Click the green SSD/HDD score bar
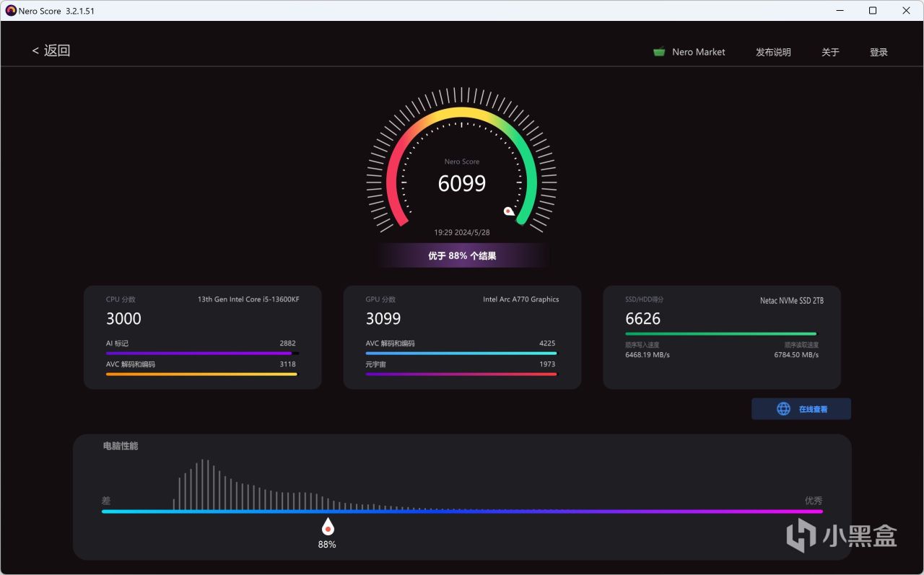 [x=720, y=334]
